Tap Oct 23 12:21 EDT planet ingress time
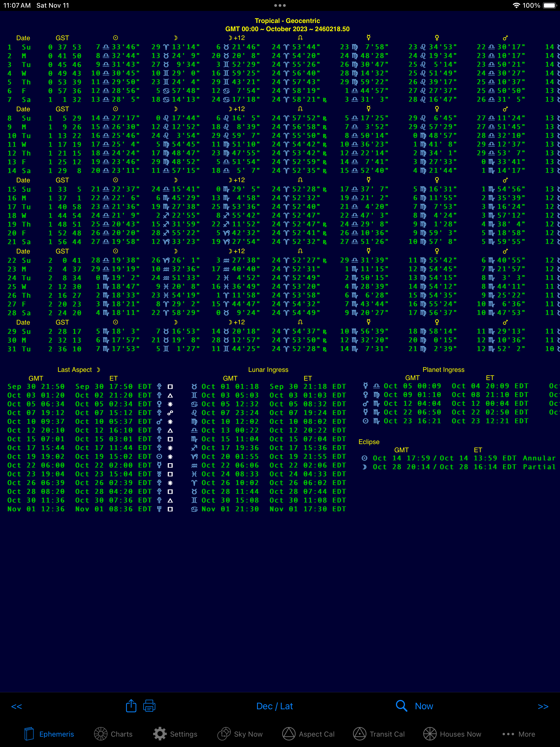This screenshot has height=747, width=560. click(x=490, y=421)
